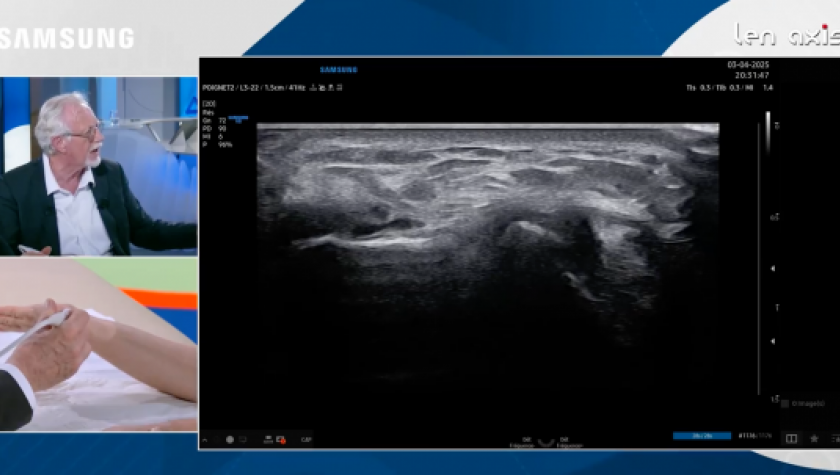Viewport: 840px width, 475px height.
Task: Expand the bottom-left caret menu
Action: (x=205, y=439)
